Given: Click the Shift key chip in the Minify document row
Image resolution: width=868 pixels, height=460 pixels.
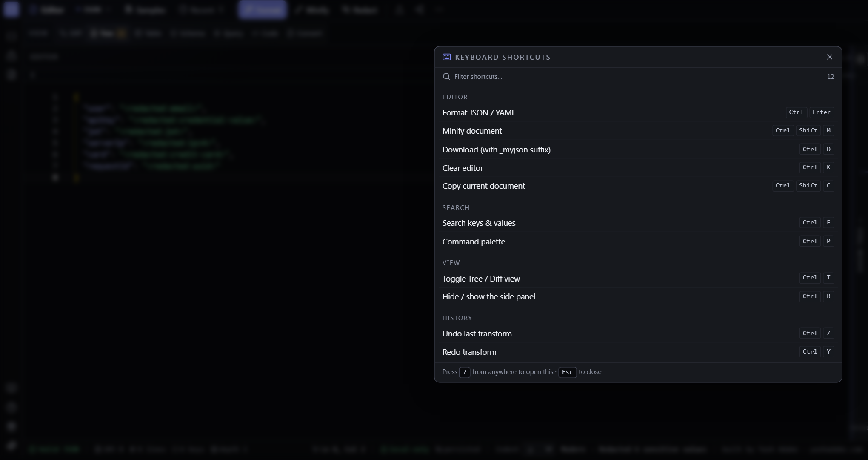Looking at the screenshot, I should [x=808, y=131].
